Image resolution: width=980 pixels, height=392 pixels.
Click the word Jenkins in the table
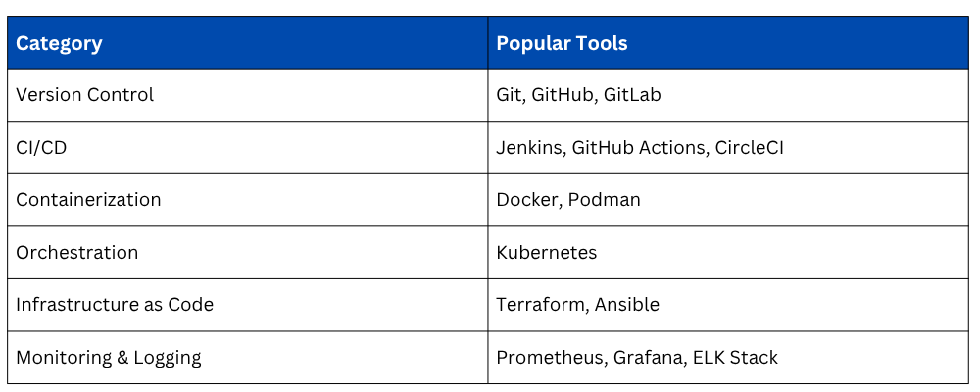pyautogui.click(x=528, y=148)
